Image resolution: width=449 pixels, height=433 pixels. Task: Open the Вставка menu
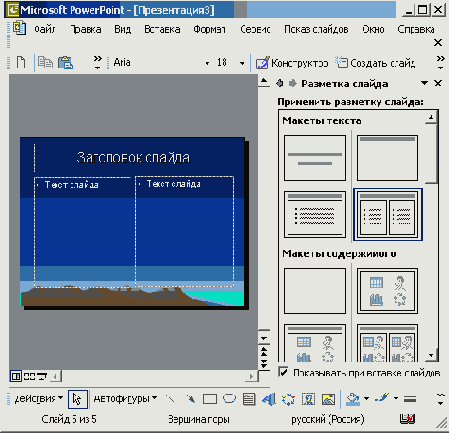point(162,29)
